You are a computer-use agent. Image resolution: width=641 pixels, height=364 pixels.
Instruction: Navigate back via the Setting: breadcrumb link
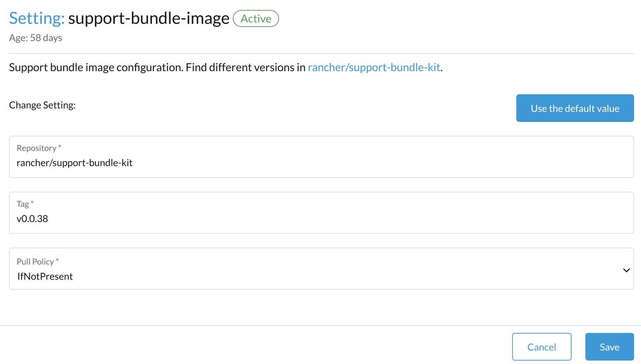(x=36, y=18)
